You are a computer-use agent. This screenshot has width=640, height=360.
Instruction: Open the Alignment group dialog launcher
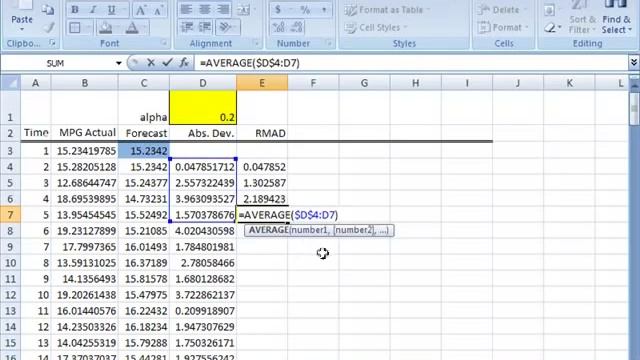257,42
